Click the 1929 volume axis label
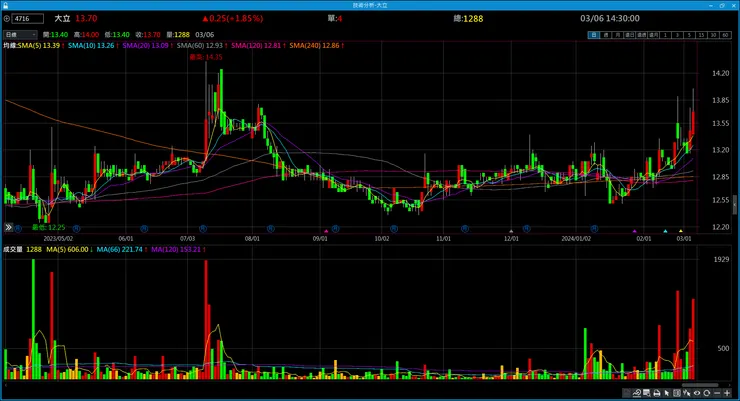740x401 pixels. click(x=721, y=259)
